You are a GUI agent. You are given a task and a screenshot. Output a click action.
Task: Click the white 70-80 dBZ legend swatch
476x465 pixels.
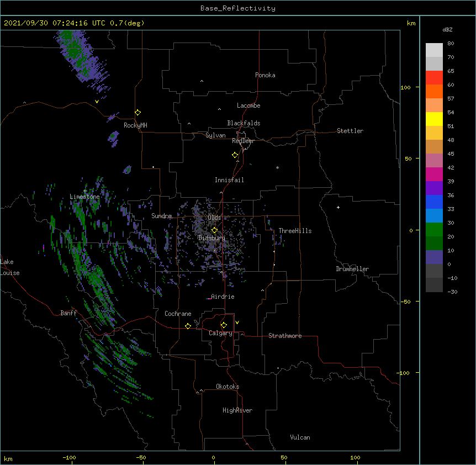(x=434, y=50)
